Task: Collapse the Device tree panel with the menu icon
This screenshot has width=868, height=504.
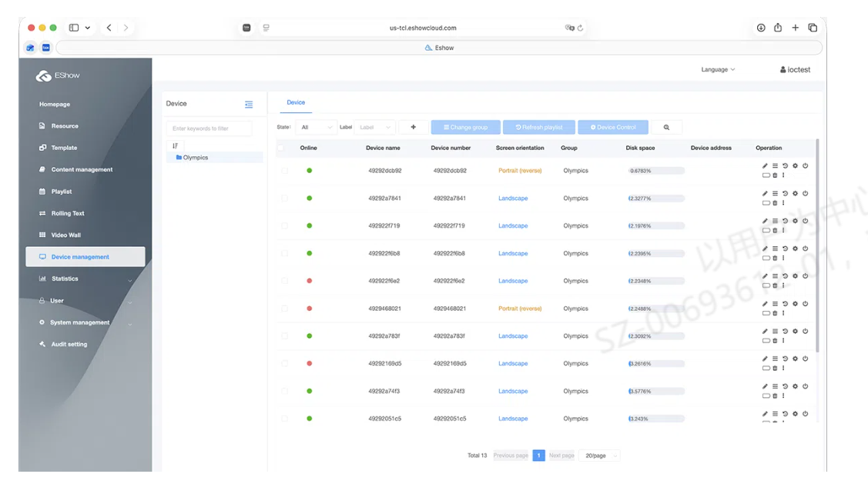Action: [x=249, y=104]
